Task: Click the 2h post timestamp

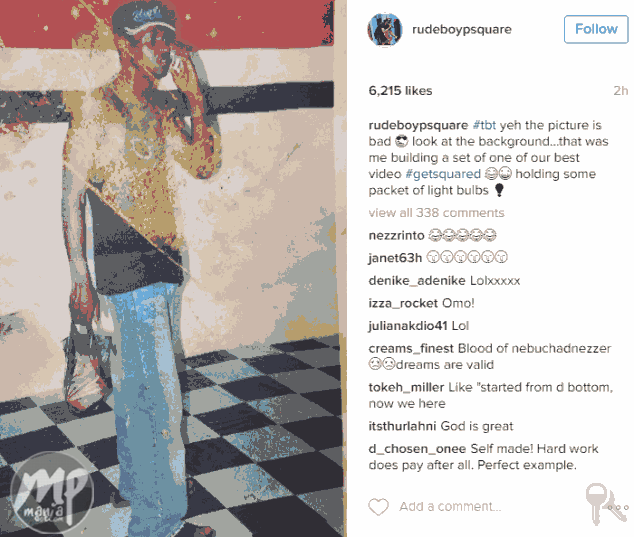Action: pyautogui.click(x=620, y=91)
